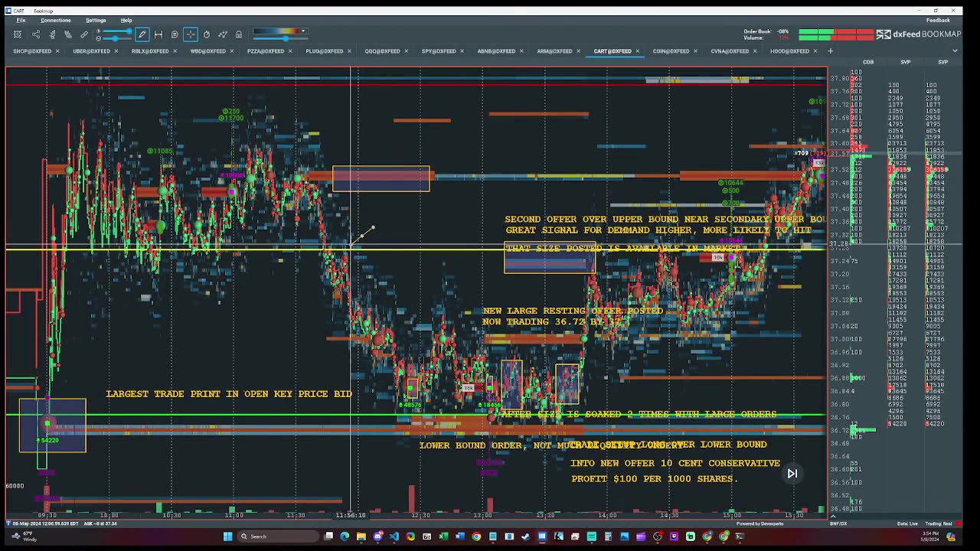
Task: Adjust the heatmap contrast slider below gradient
Action: pos(281,39)
